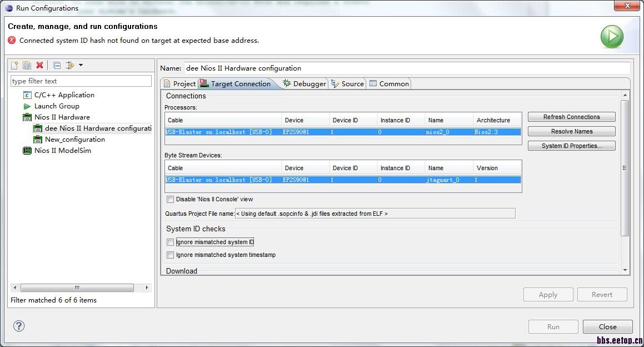Click the Name input field

point(407,68)
